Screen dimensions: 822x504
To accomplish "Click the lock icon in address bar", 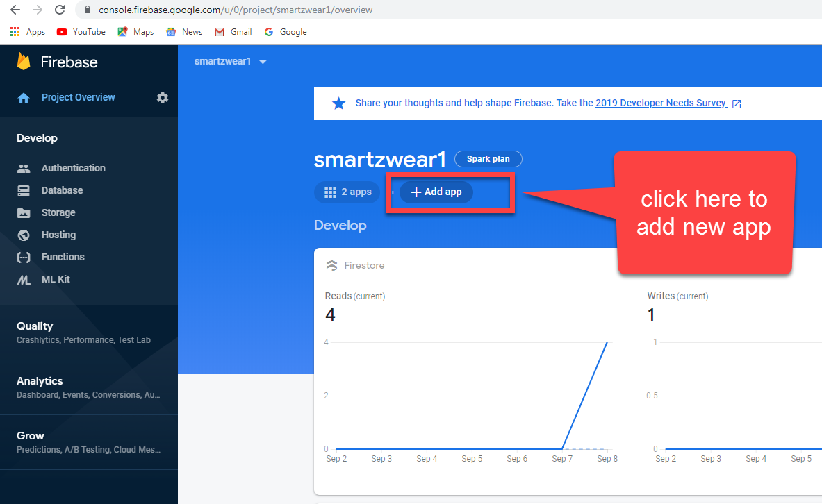I will click(x=88, y=10).
